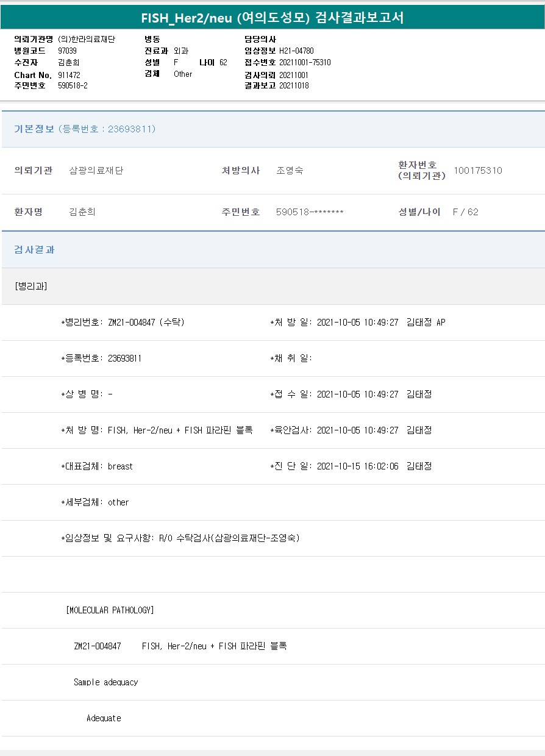Click the 검사결과 section heading
545x756 pixels.
tap(34, 250)
